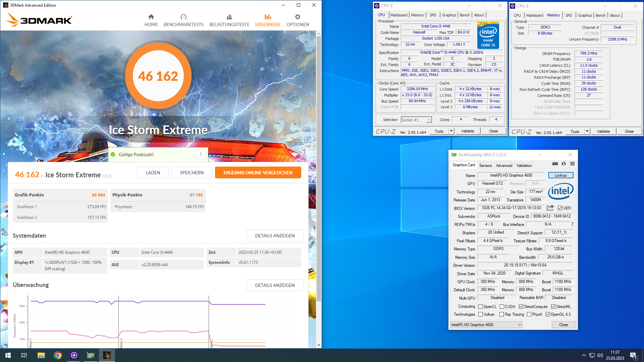
Task: Switch to Graphics tab in right CPU-Z
Action: [x=585, y=15]
